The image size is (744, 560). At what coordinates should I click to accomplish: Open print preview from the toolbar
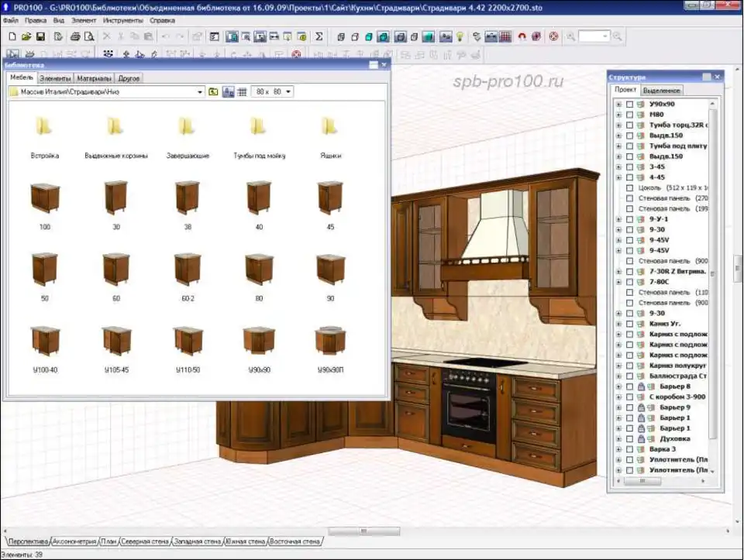(88, 36)
